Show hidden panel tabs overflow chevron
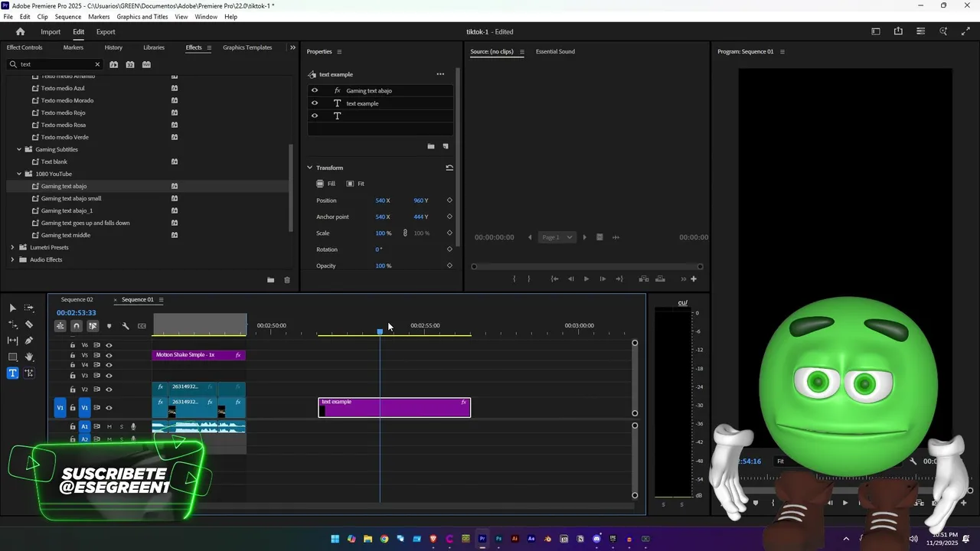Screen dimensions: 980x551 click(292, 47)
